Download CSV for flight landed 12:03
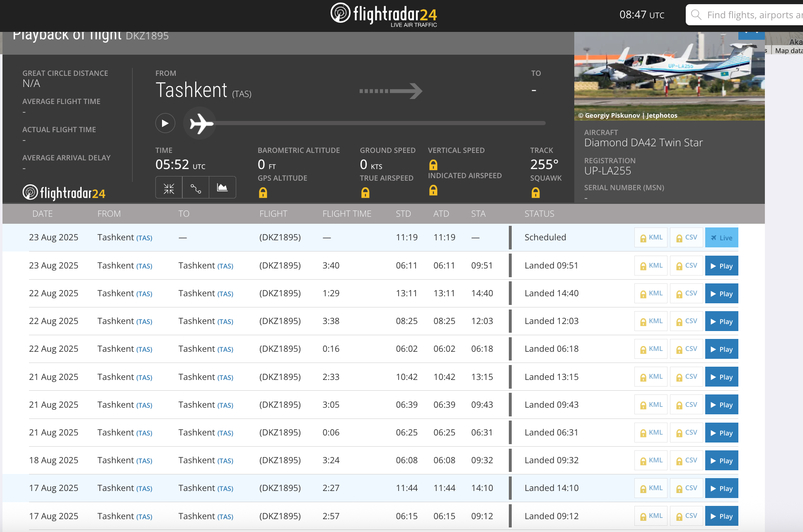The height and width of the screenshot is (532, 803). point(687,321)
